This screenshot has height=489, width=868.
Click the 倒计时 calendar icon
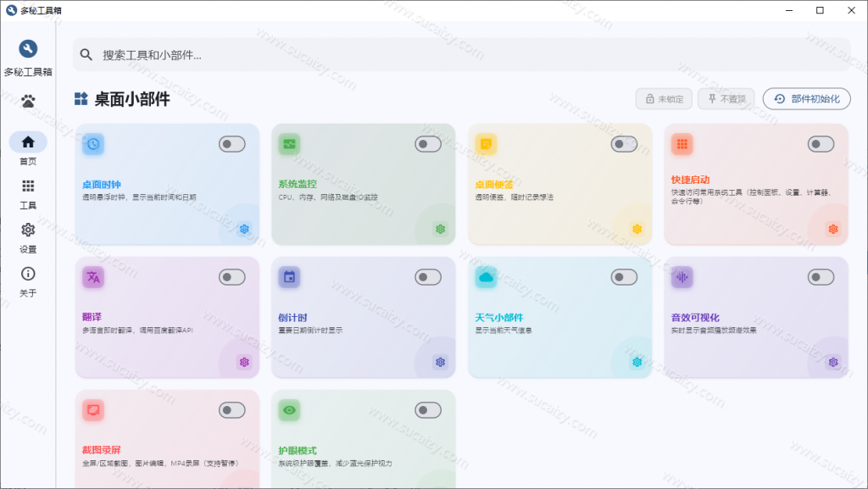pyautogui.click(x=289, y=277)
